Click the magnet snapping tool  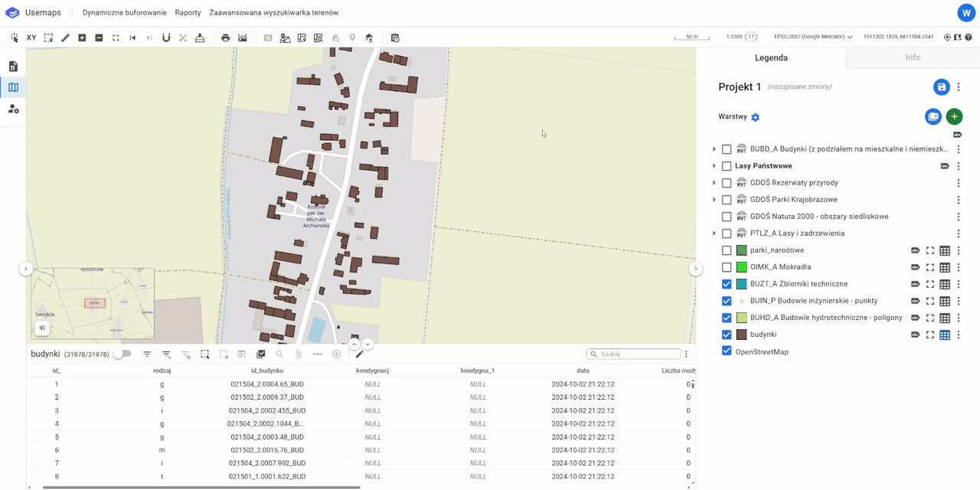point(166,38)
